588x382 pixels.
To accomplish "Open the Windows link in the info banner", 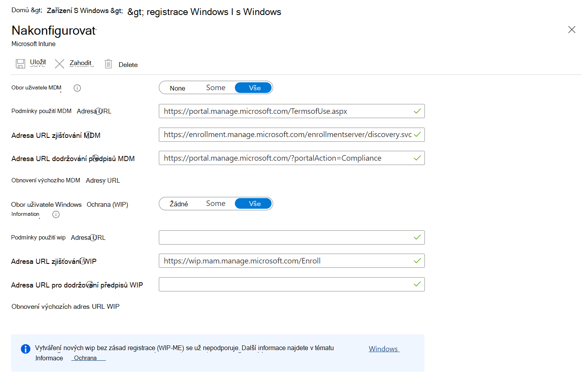I will [384, 349].
